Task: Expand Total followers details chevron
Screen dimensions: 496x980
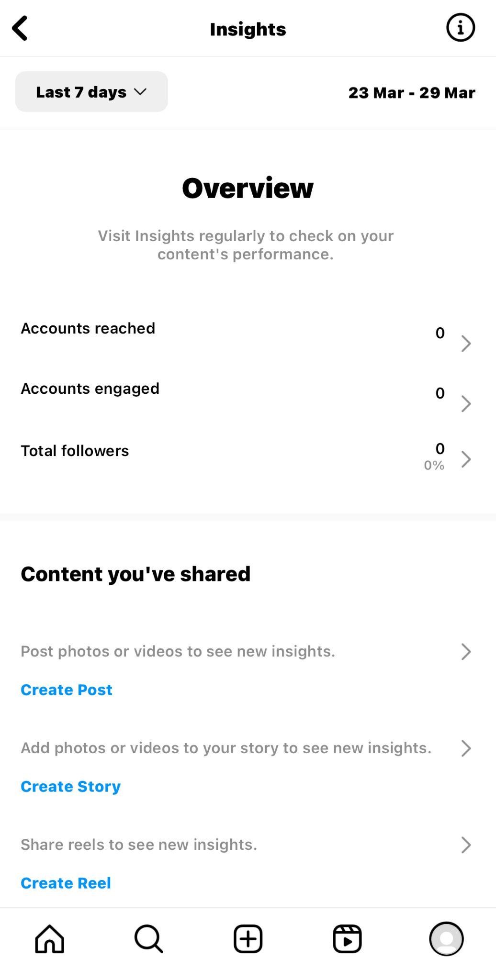Action: [466, 459]
